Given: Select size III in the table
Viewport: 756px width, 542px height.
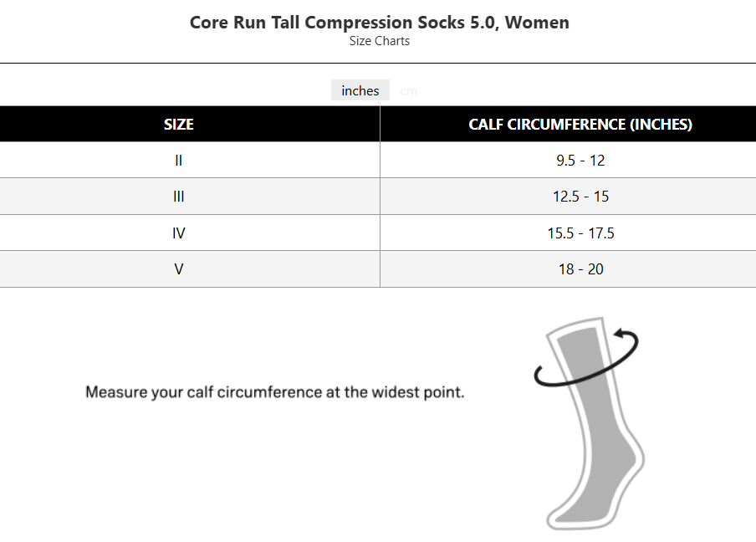Looking at the screenshot, I should click(179, 197).
